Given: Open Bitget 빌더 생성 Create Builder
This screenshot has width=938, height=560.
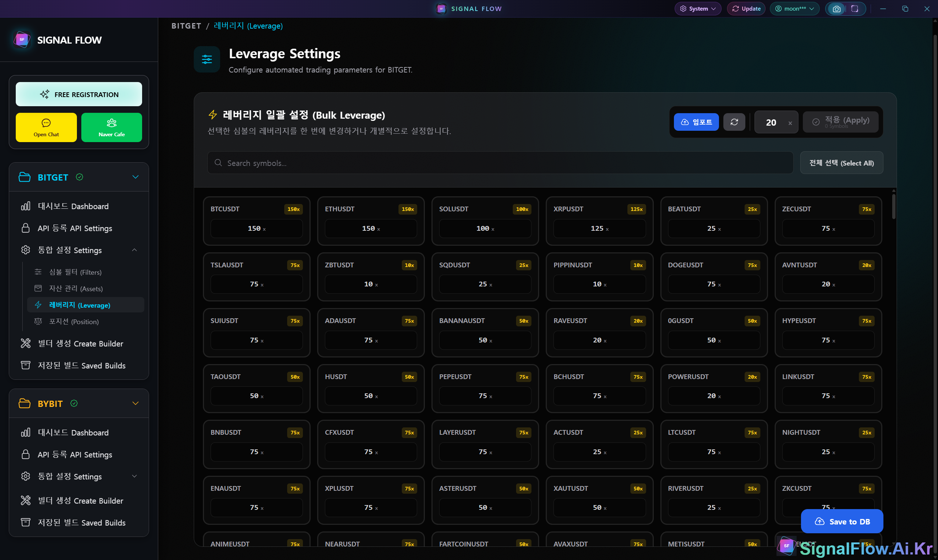Looking at the screenshot, I should pos(80,344).
